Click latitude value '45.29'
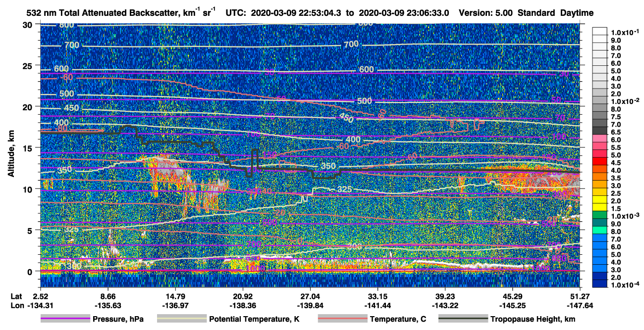The height and width of the screenshot is (330, 644). coord(513,296)
